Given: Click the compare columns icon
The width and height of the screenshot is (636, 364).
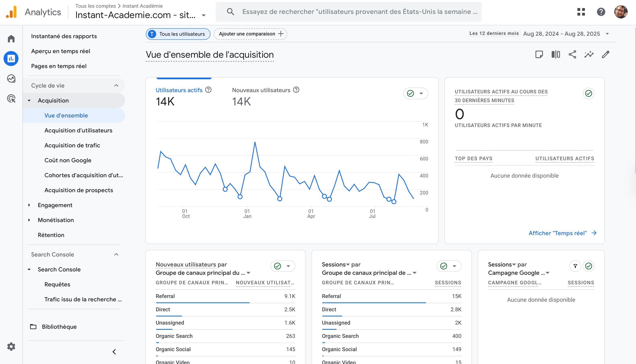Looking at the screenshot, I should 556,55.
